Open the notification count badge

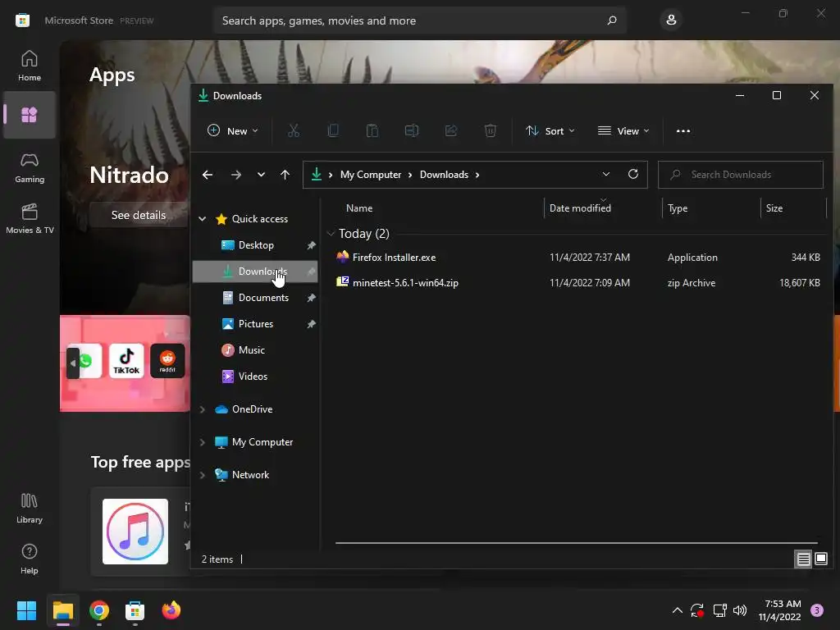[816, 610]
